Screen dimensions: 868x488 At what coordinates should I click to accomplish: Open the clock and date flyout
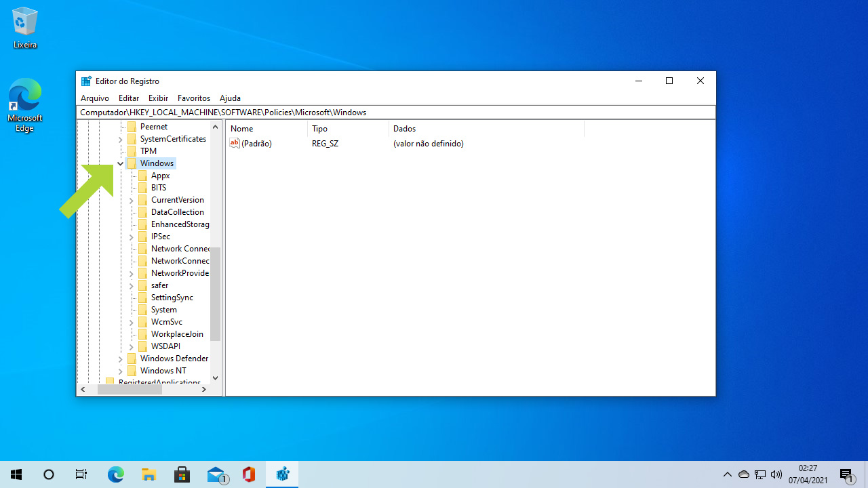click(808, 474)
